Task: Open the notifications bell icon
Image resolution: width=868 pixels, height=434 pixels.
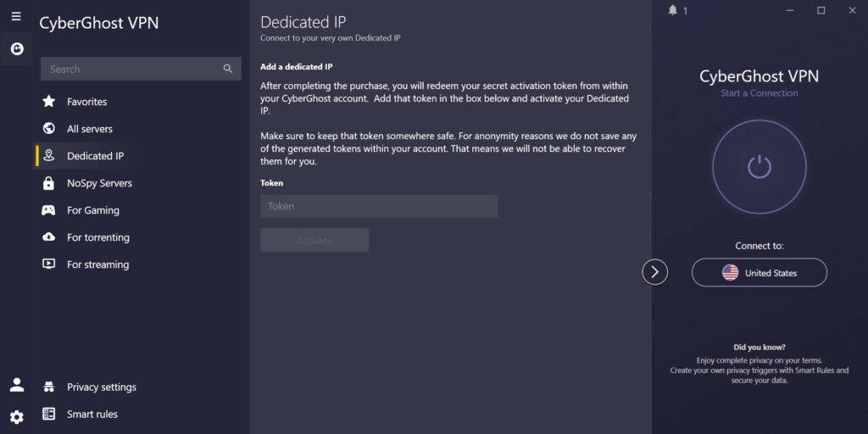Action: click(672, 10)
